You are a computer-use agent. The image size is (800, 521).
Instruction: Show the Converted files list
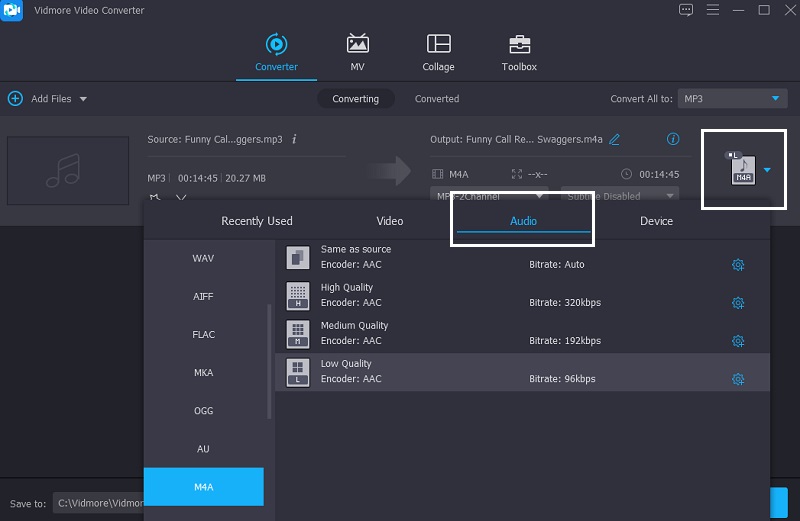click(437, 99)
